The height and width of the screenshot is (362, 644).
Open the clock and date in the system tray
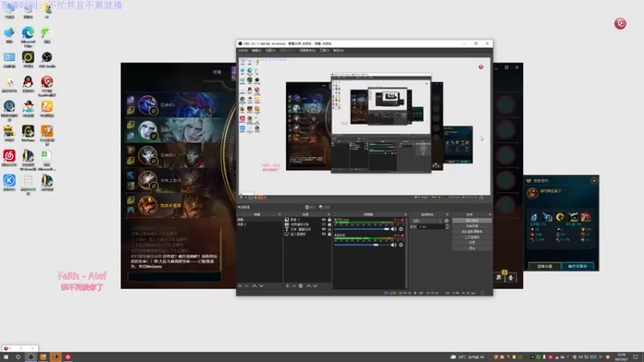pos(621,357)
